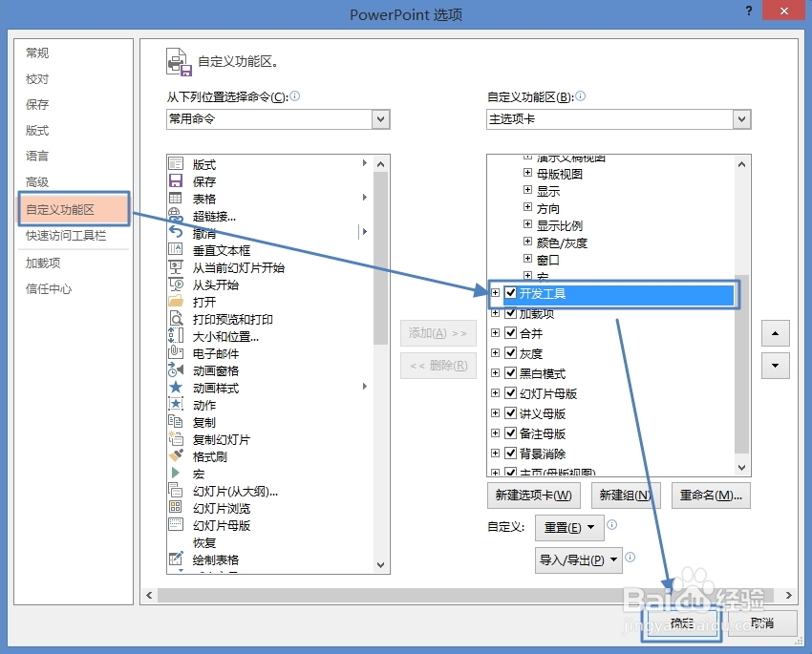Click the 幻灯片母版 icon in command list

(x=176, y=524)
